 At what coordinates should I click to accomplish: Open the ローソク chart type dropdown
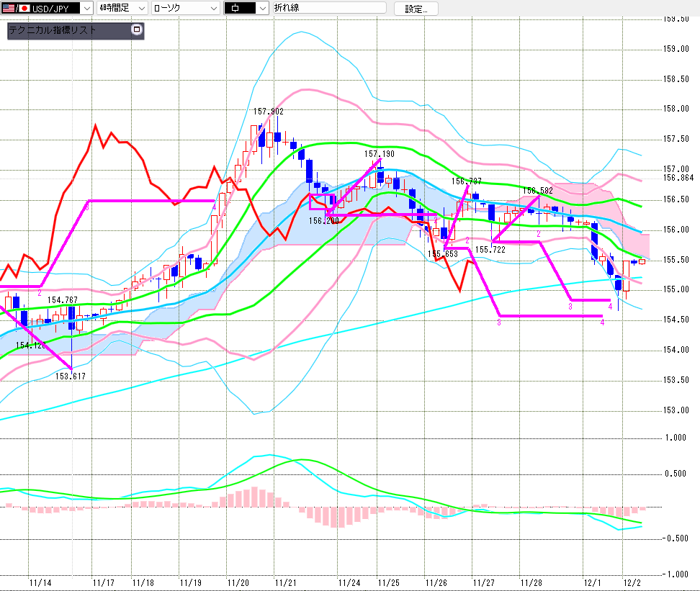click(x=212, y=9)
